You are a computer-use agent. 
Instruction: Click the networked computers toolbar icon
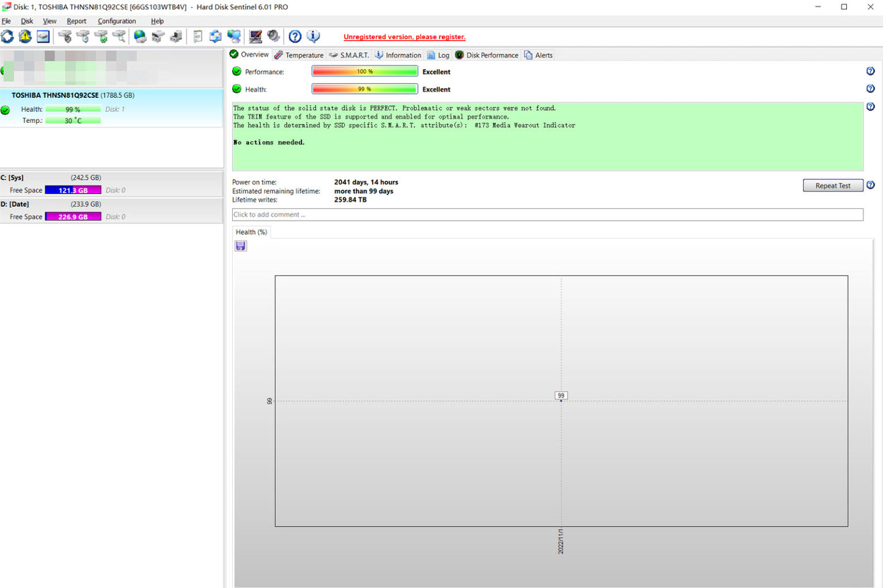click(233, 37)
